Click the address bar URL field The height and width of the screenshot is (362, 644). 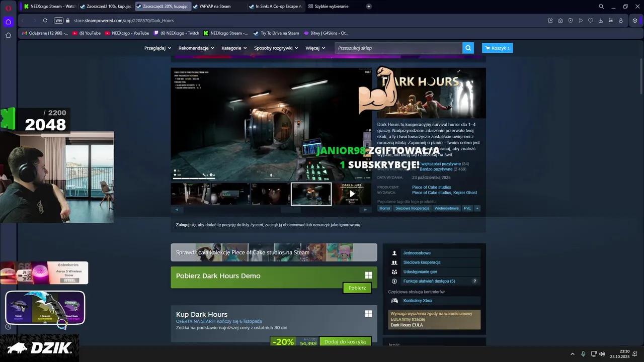click(x=302, y=21)
